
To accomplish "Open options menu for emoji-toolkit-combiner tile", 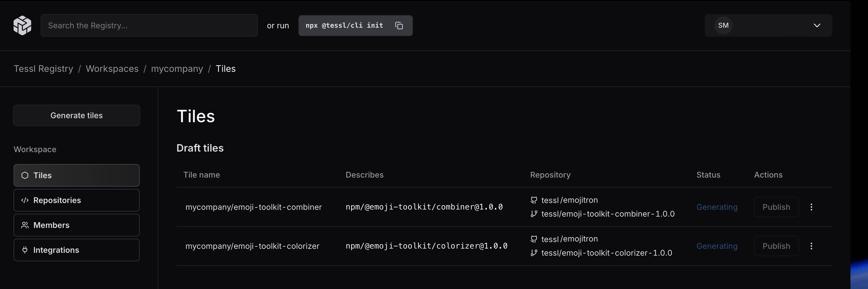I will coord(811,207).
